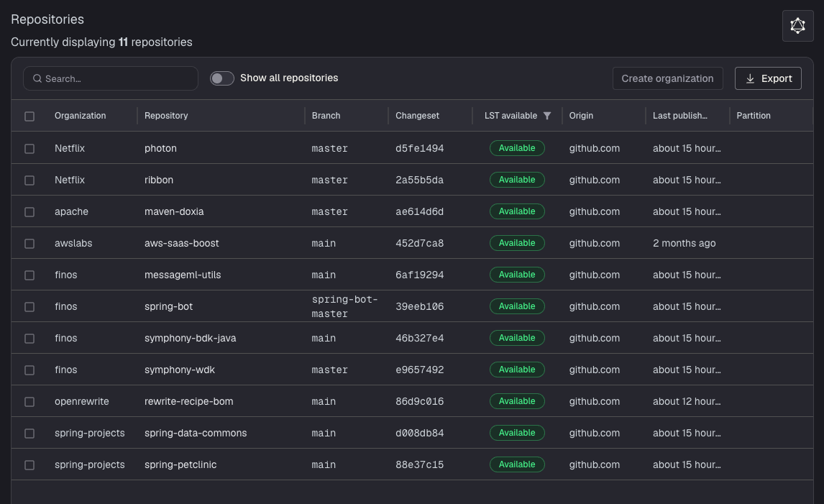This screenshot has width=824, height=504.
Task: Click the spring-bot repository name
Action: click(x=168, y=306)
